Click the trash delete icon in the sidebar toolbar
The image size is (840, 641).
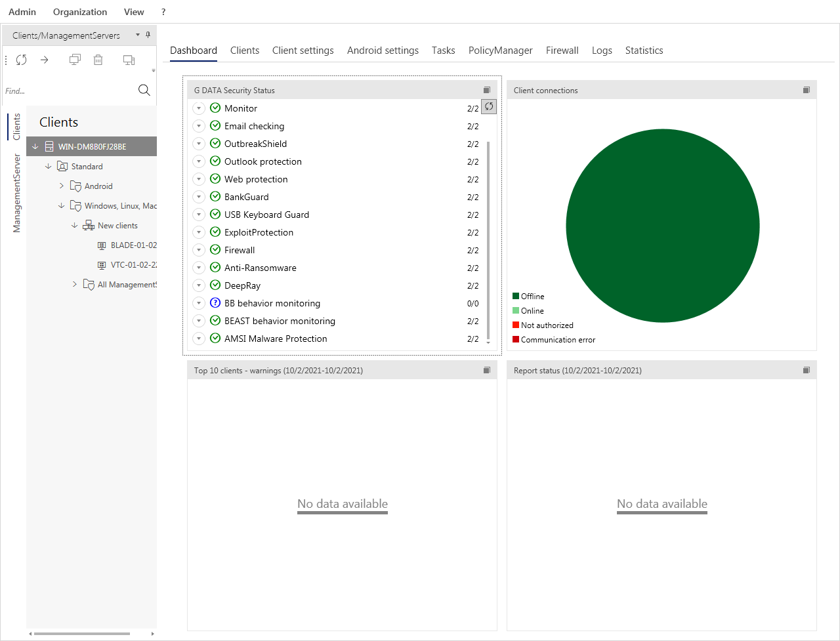pyautogui.click(x=98, y=60)
